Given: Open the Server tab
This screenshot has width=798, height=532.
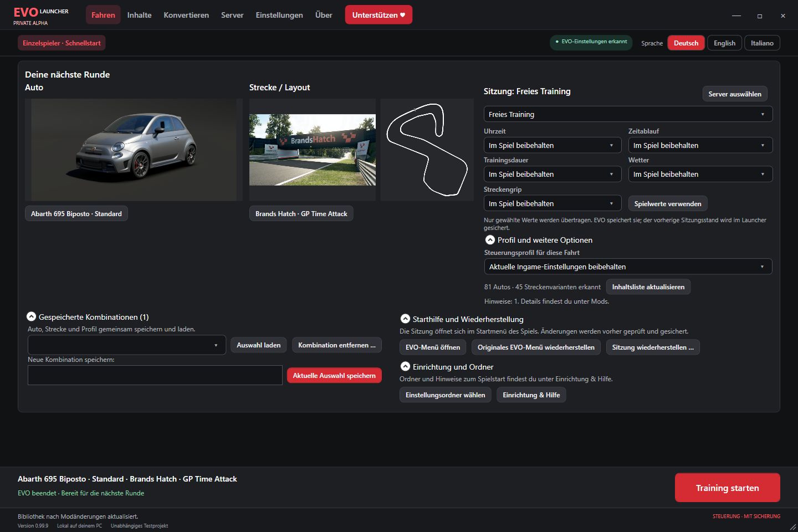Looking at the screenshot, I should [232, 15].
